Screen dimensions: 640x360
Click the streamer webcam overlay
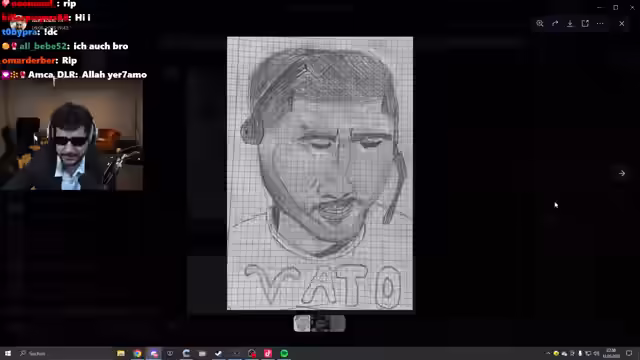coord(71,135)
